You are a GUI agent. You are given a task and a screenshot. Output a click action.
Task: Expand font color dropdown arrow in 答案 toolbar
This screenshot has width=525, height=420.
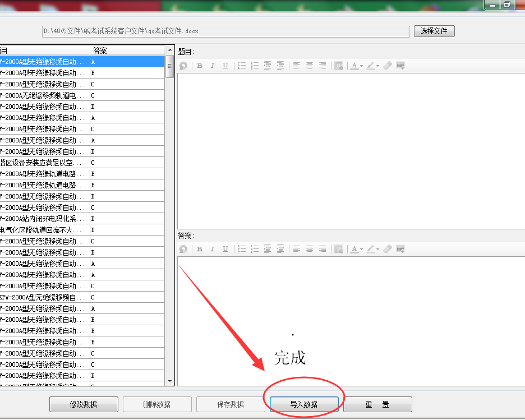pos(361,250)
